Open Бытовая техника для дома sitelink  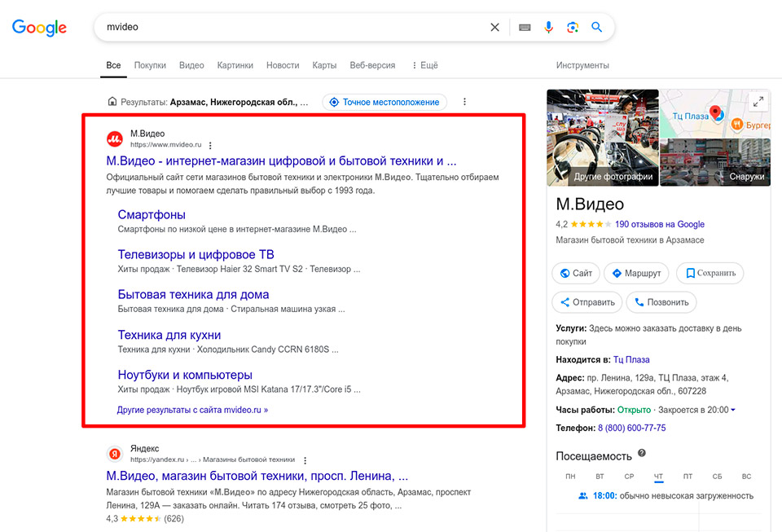coord(194,295)
